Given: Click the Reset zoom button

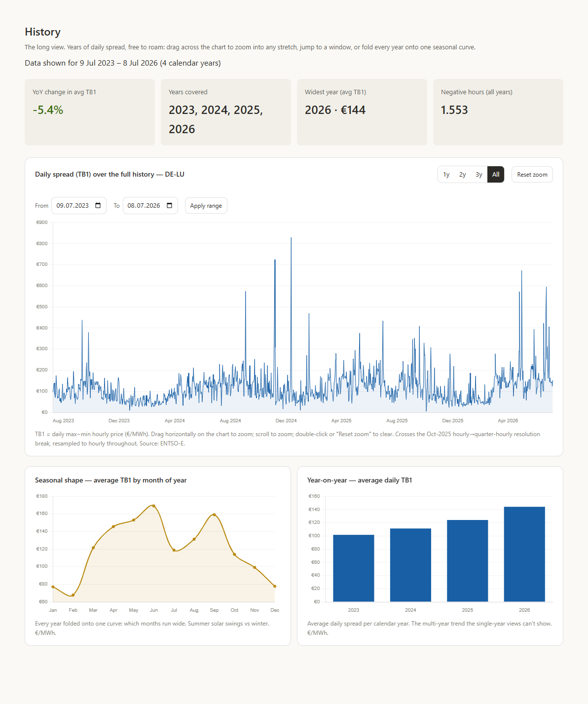Looking at the screenshot, I should [532, 175].
